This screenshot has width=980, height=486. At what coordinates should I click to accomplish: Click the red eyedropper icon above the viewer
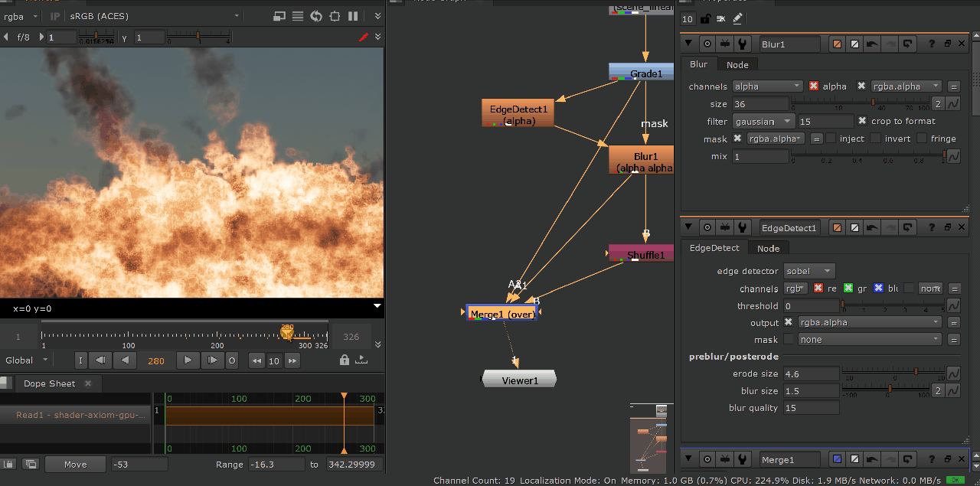point(363,36)
